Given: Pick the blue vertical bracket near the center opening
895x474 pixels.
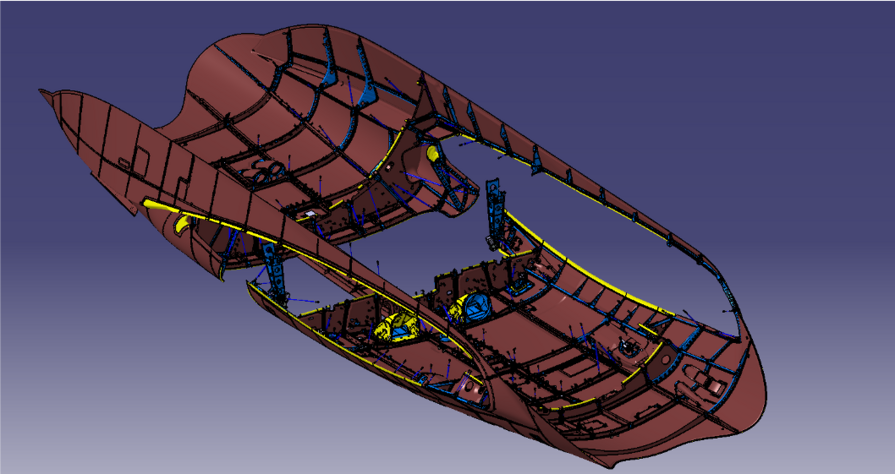Looking at the screenshot, I should click(495, 212).
